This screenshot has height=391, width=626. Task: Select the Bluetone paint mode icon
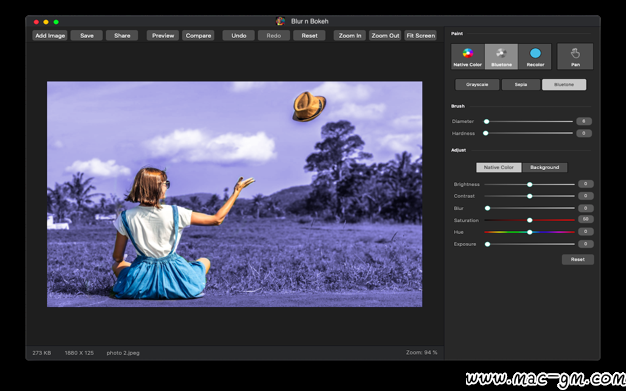[x=501, y=56]
